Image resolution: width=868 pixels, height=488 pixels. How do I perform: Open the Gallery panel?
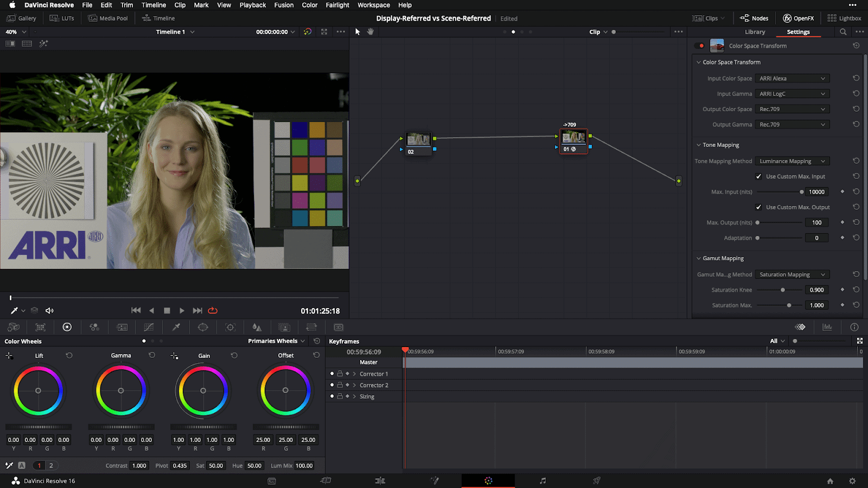pyautogui.click(x=22, y=18)
